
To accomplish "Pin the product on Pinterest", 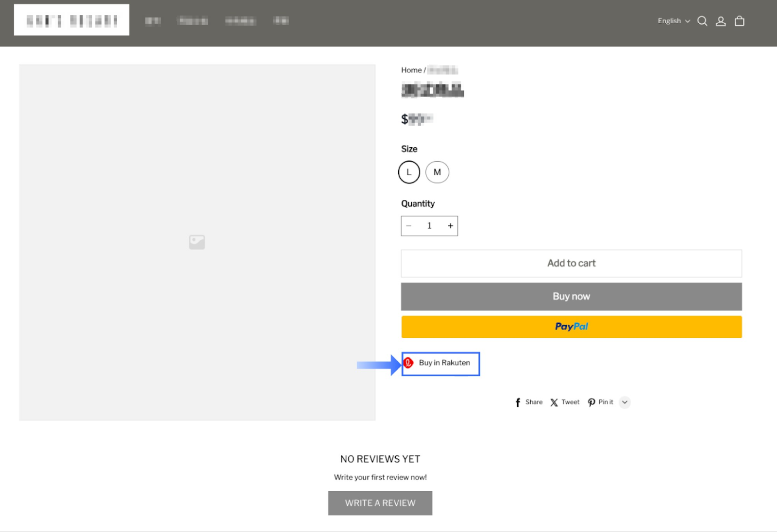I will coord(600,402).
